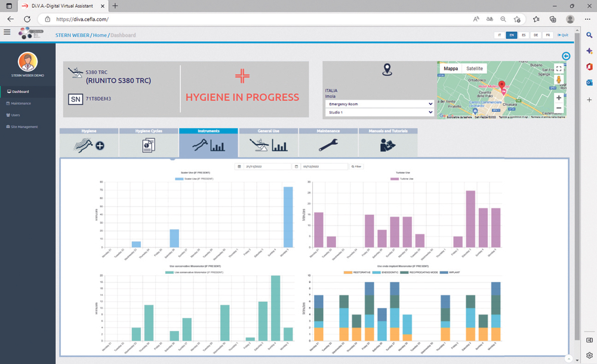The width and height of the screenshot is (597, 364).
Task: Click STERN WEBER breadcrumb link
Action: 72,35
